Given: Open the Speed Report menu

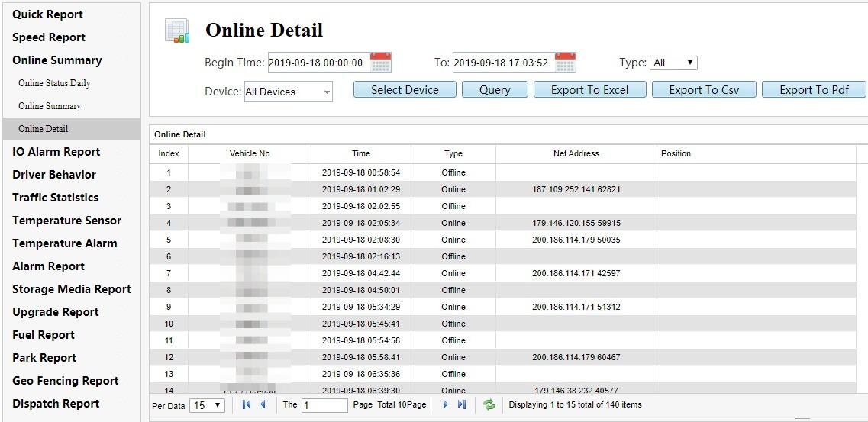Looking at the screenshot, I should (x=49, y=37).
